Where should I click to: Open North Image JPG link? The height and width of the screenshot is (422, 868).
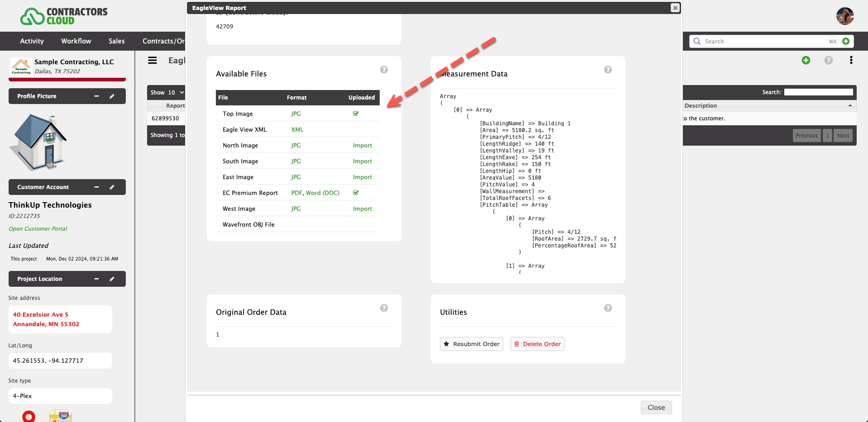(x=296, y=146)
